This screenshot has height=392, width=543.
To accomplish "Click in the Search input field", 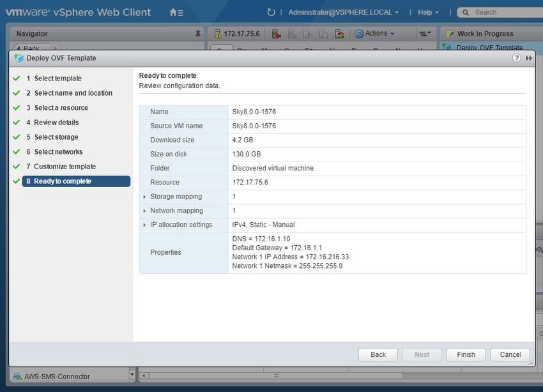I will (505, 12).
